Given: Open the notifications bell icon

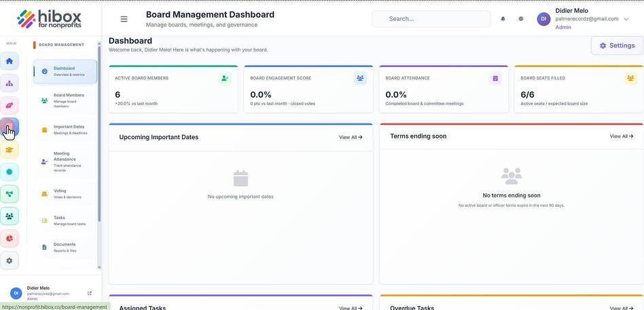Looking at the screenshot, I should (x=503, y=19).
